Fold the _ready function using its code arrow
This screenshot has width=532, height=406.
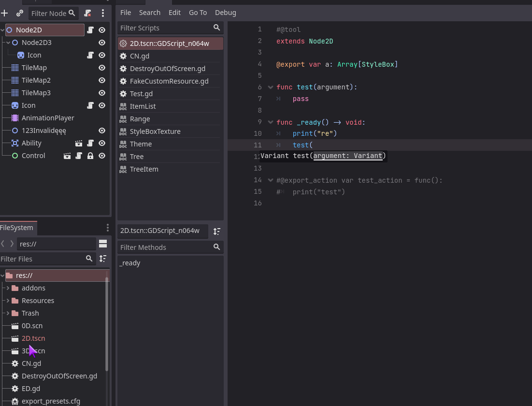[271, 122]
